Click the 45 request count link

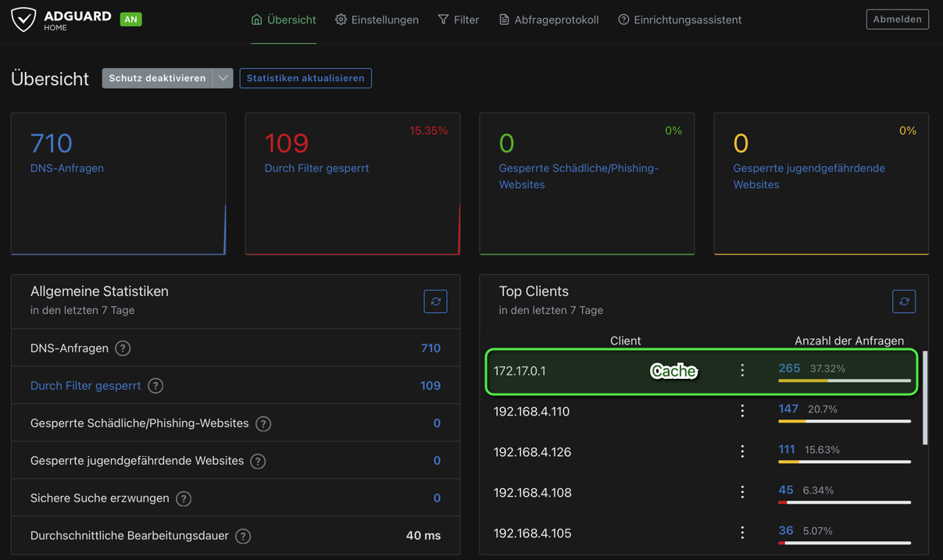(x=786, y=490)
